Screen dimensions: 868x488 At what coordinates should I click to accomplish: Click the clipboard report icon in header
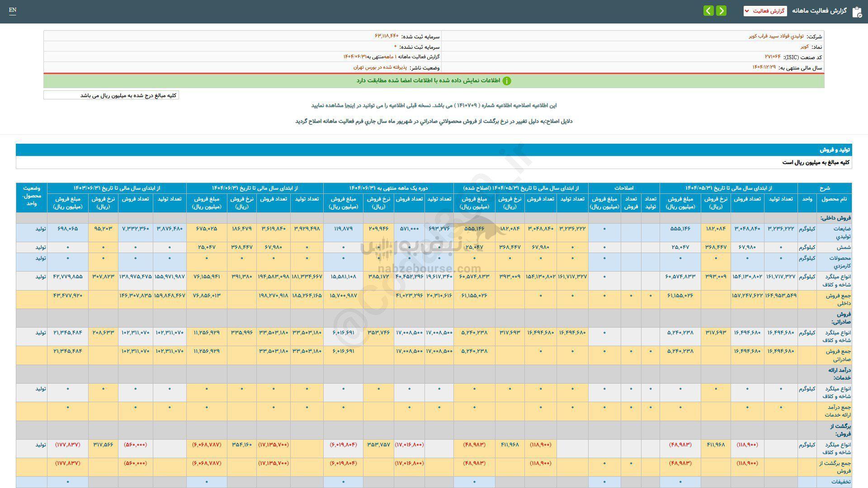click(856, 11)
